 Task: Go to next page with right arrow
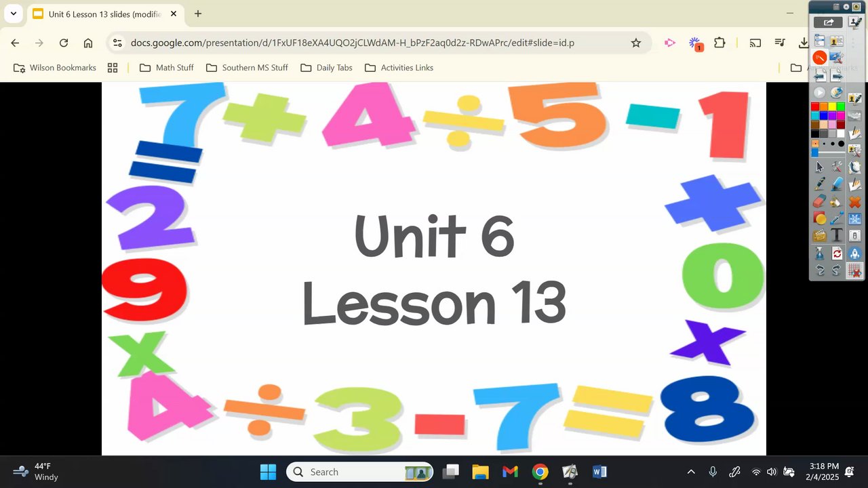[837, 75]
